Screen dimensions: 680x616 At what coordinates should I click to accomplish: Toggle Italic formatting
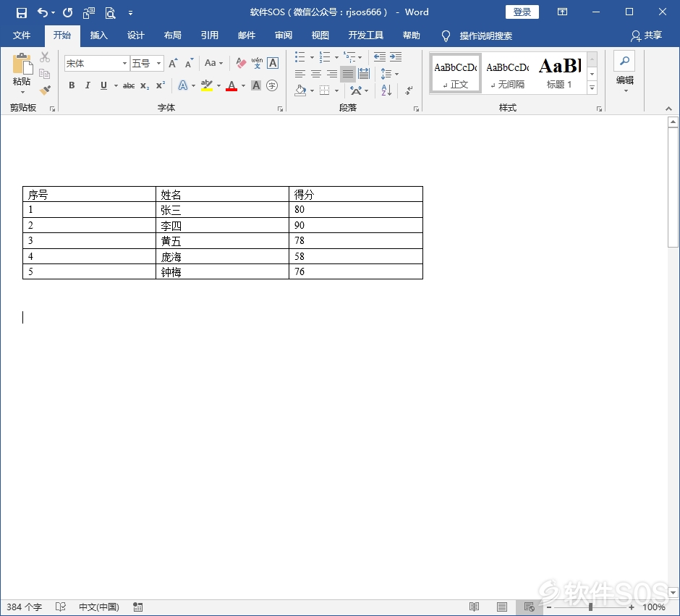[88, 85]
